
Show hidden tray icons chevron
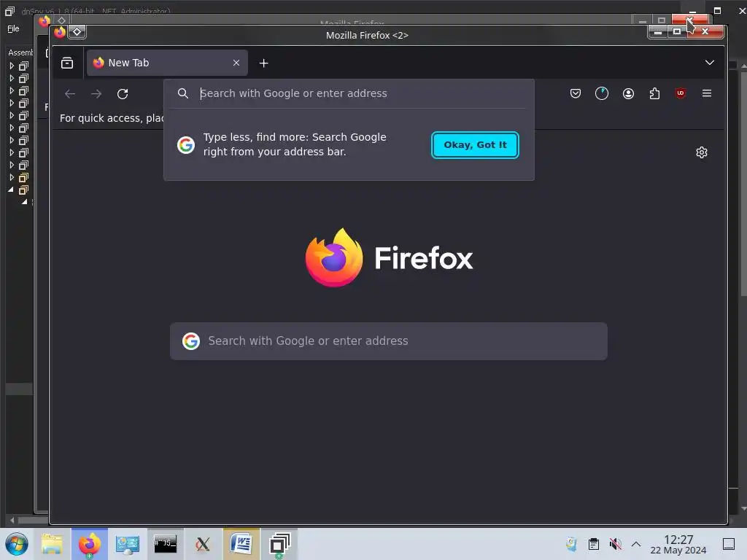point(636,544)
